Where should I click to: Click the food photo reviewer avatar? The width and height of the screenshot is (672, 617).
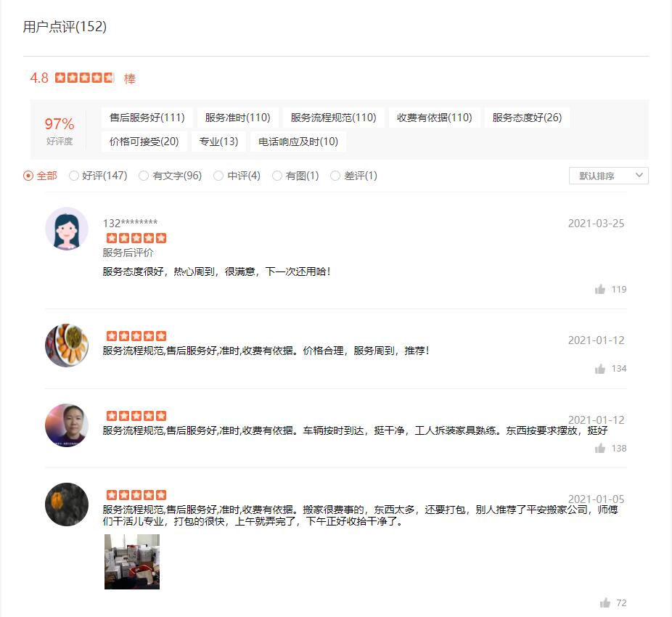67,346
